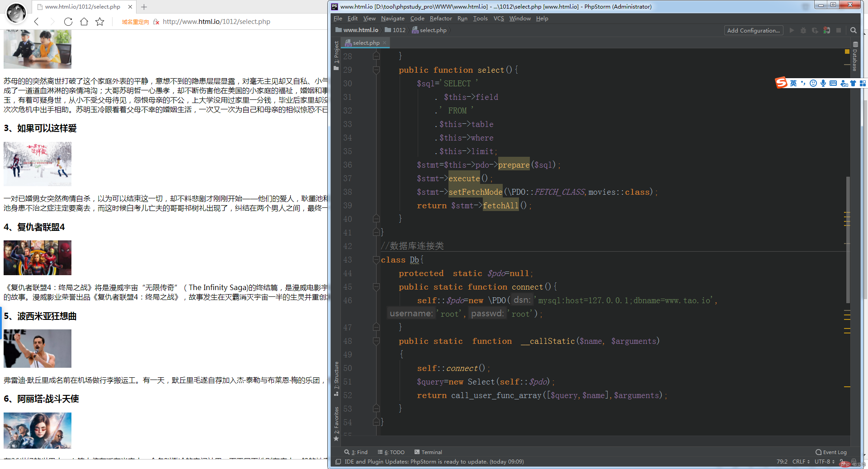
Task: Click the browser address bar URL
Action: coord(217,22)
